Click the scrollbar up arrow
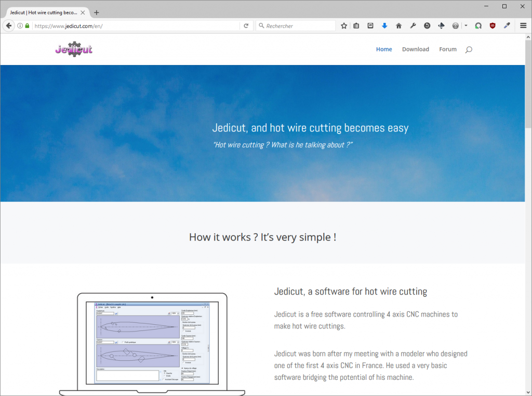532x396 pixels. point(528,37)
